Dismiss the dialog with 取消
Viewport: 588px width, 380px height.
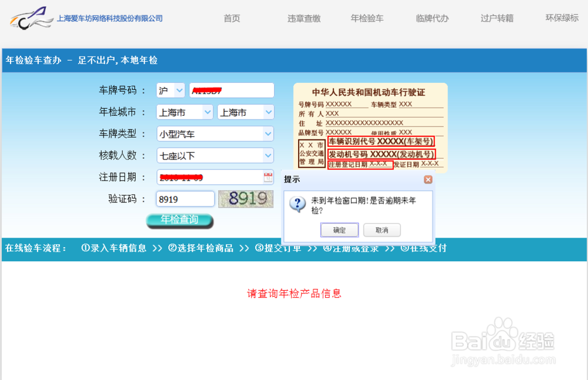tap(382, 230)
